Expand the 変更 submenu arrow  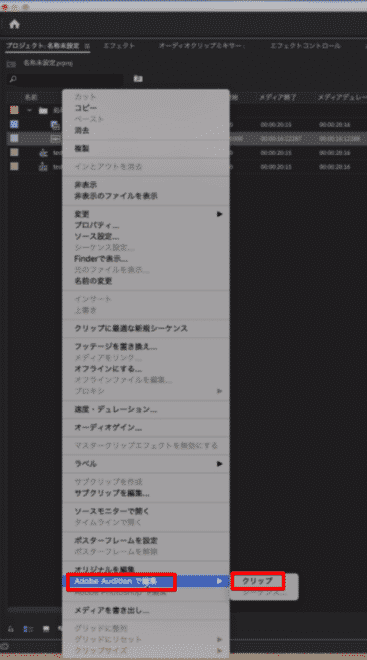pyautogui.click(x=219, y=214)
